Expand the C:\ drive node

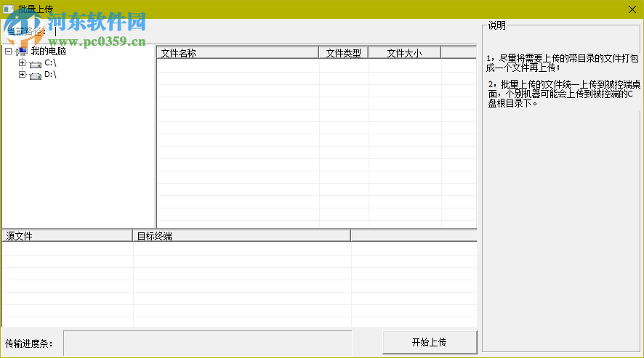[23, 63]
